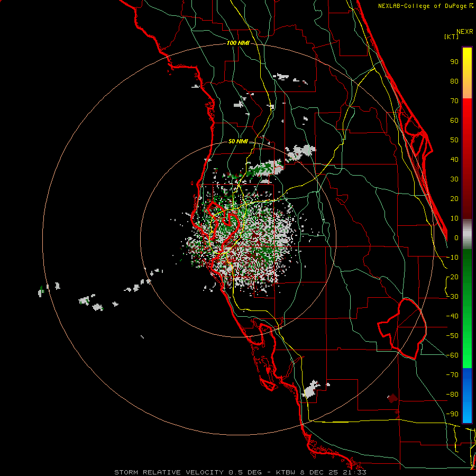Click the 60 value on the velocity scale
Viewport: 476px width, 476px height.
pos(454,121)
